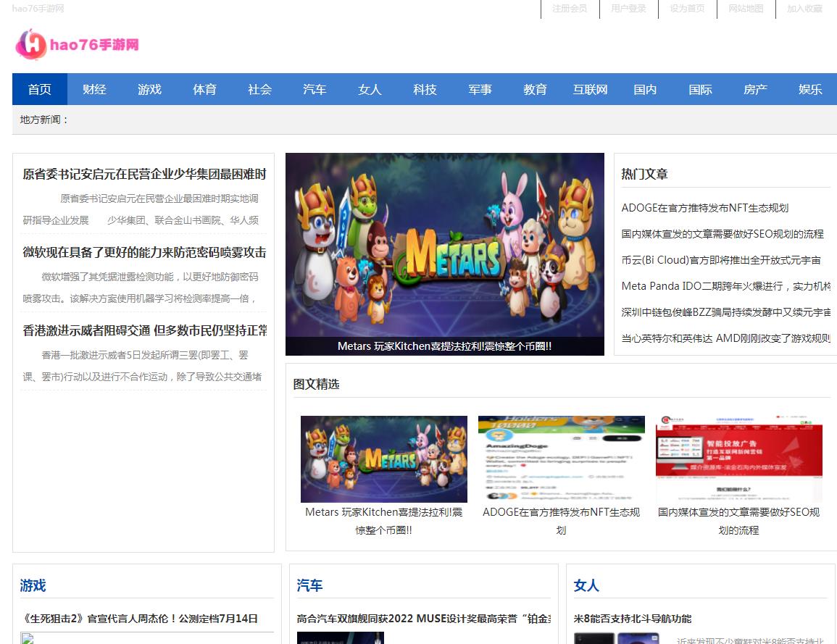Click the car article thumbnail under 汽车
The height and width of the screenshot is (644, 837).
pyautogui.click(x=341, y=637)
